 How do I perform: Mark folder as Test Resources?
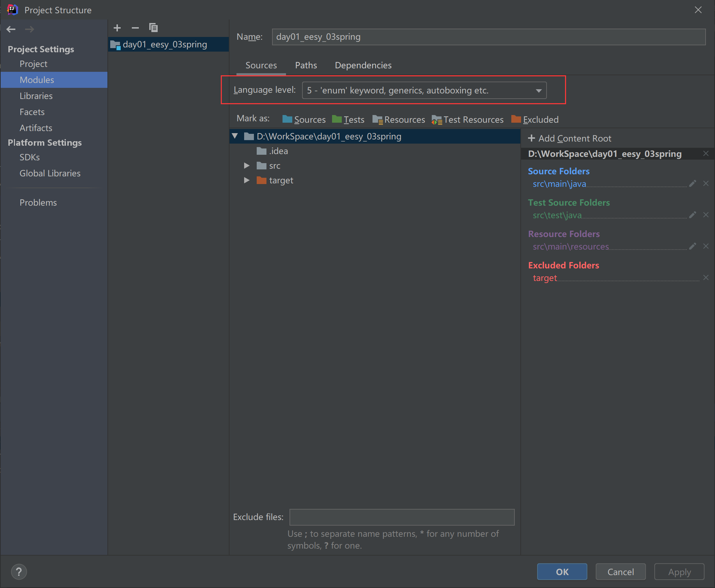coord(467,120)
